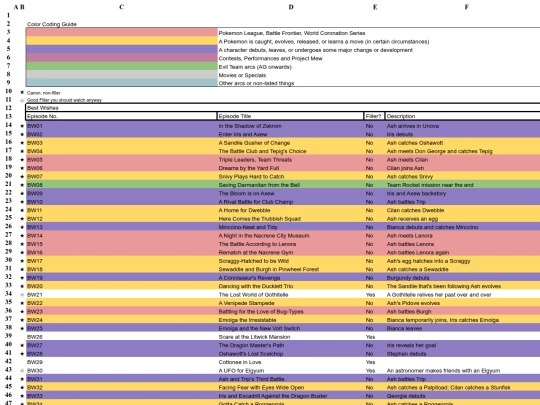Click the 'Cilan catches Dwebble' description
The width and height of the screenshot is (540, 405).
[415, 210]
